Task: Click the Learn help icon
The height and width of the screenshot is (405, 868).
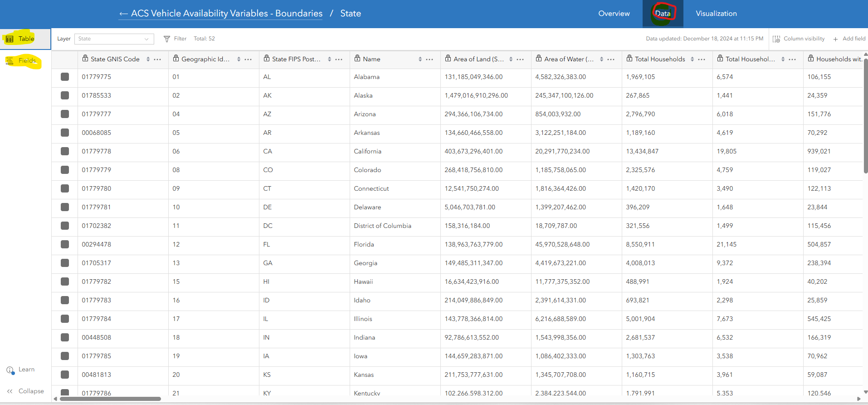Action: pyautogui.click(x=10, y=370)
